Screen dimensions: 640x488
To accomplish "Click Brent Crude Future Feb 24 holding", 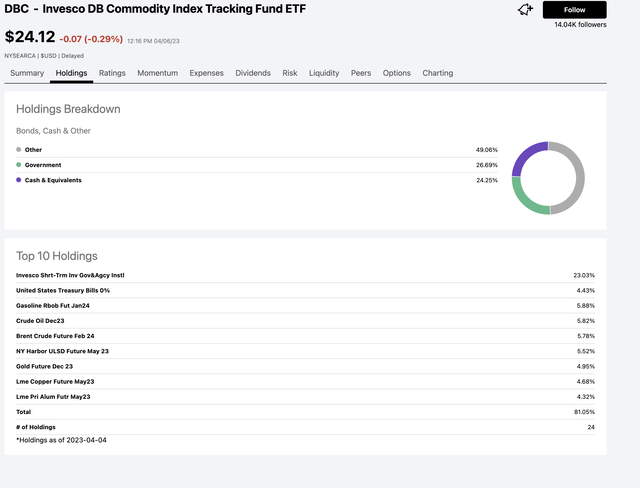I will point(55,336).
